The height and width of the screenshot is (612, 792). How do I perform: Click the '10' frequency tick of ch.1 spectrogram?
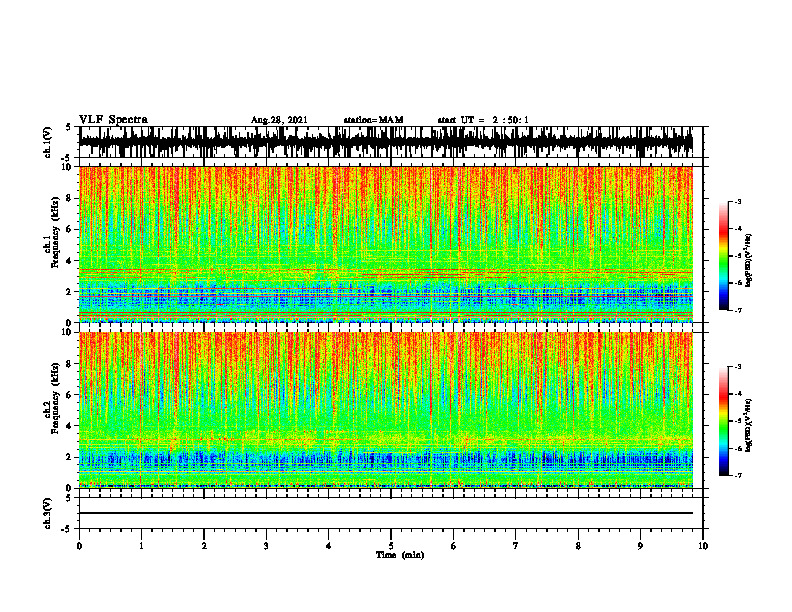pos(69,167)
